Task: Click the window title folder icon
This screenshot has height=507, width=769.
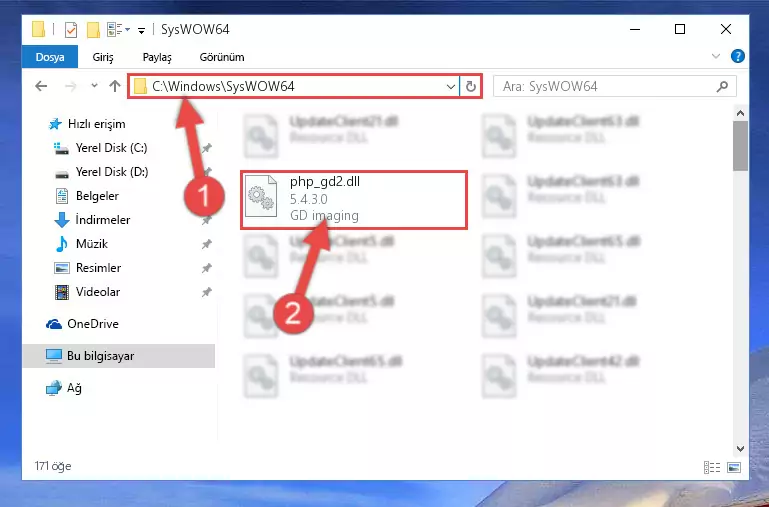Action: 38,30
